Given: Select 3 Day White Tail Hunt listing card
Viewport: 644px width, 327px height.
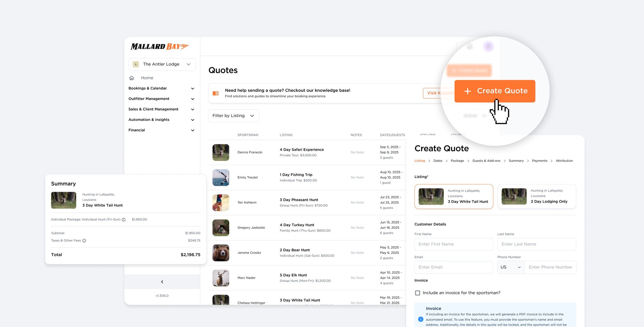Looking at the screenshot, I should (x=453, y=196).
